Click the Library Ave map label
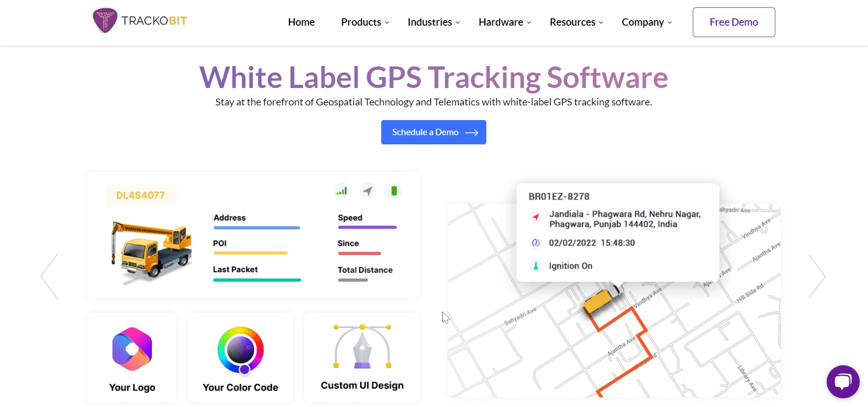 [x=747, y=379]
